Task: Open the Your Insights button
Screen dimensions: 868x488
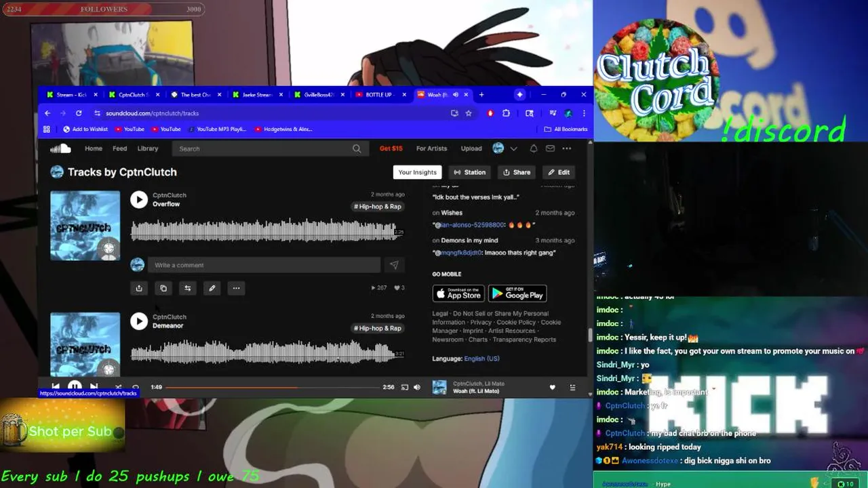Action: 418,172
